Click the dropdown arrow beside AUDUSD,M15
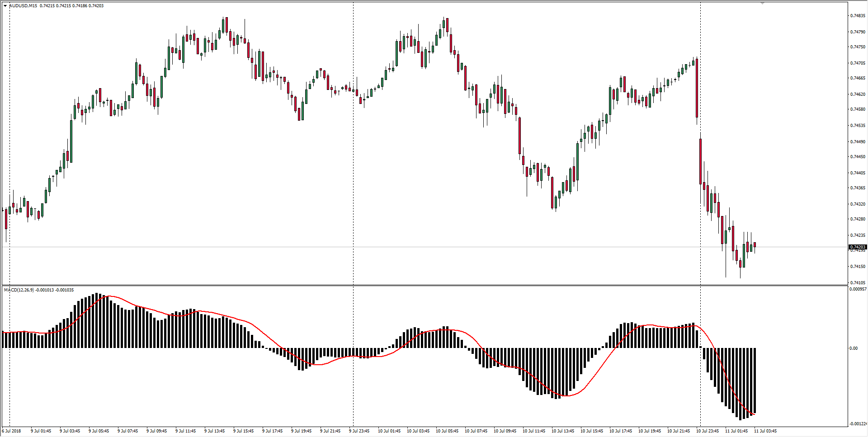 pyautogui.click(x=5, y=6)
